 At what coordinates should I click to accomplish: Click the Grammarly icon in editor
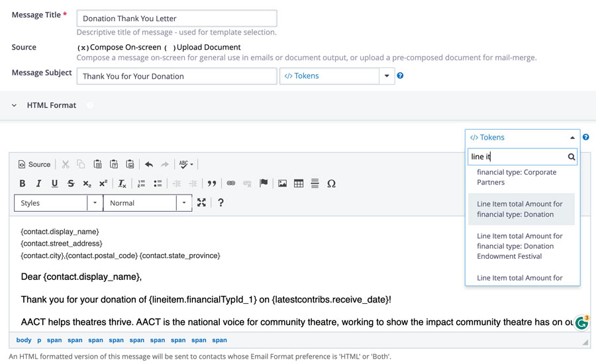(582, 322)
